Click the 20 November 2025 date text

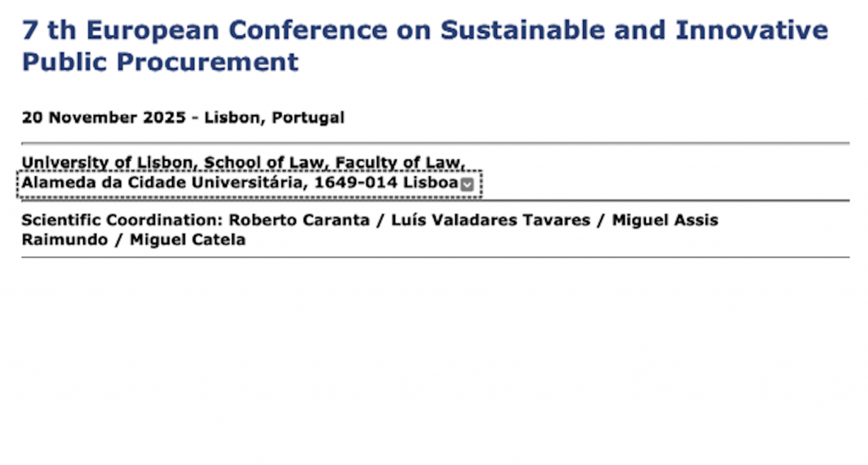pos(103,118)
